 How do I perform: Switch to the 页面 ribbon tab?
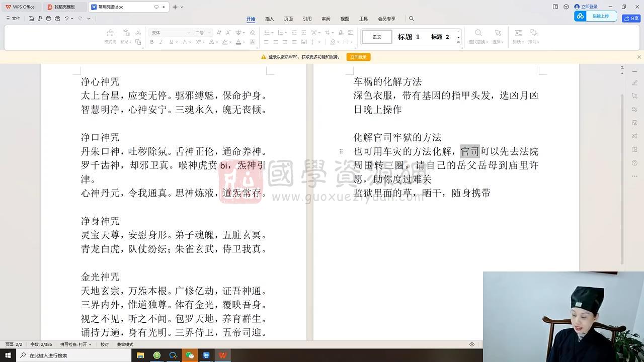pyautogui.click(x=288, y=19)
